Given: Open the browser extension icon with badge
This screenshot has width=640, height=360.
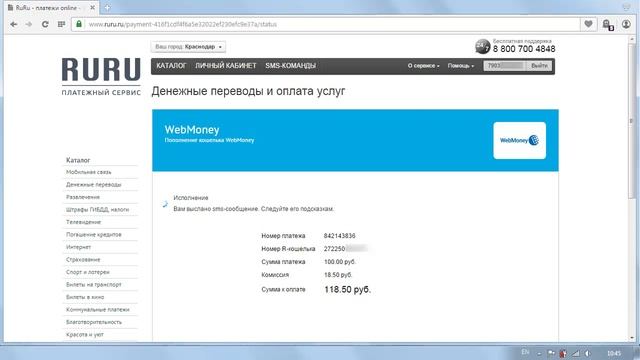Looking at the screenshot, I should (608, 24).
